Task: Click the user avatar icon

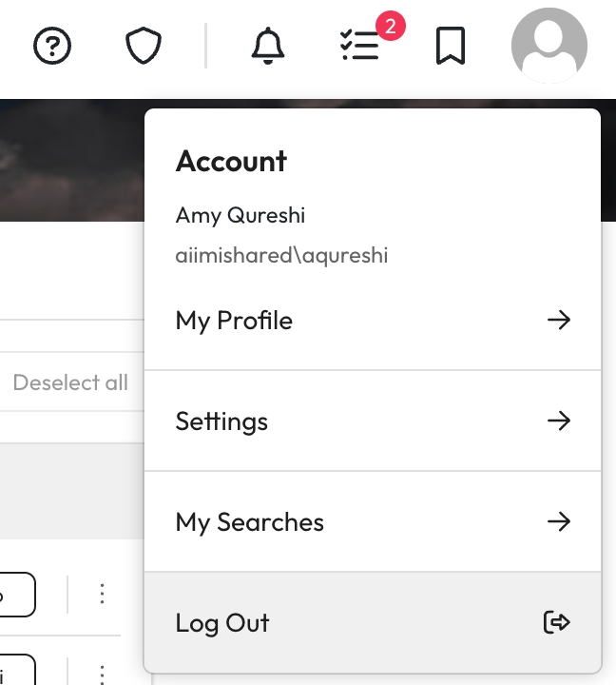Action: click(549, 46)
